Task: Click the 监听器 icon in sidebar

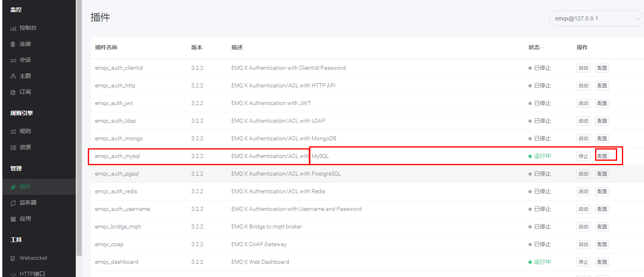Action: (x=13, y=203)
